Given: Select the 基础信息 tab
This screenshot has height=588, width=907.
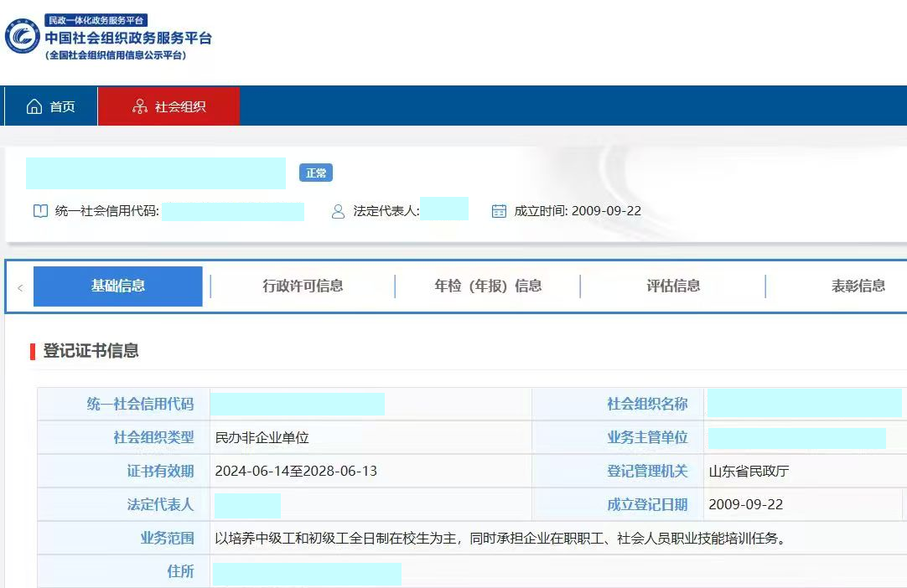Looking at the screenshot, I should (x=118, y=286).
